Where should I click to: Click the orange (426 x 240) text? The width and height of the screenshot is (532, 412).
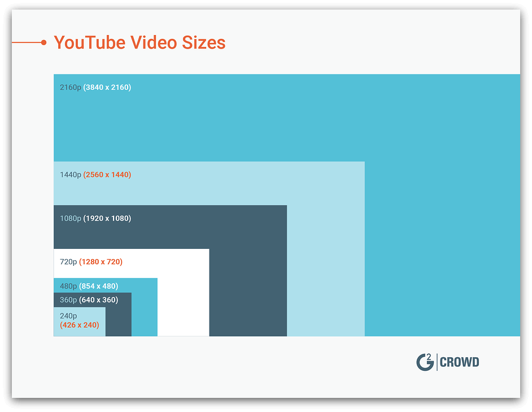79,325
